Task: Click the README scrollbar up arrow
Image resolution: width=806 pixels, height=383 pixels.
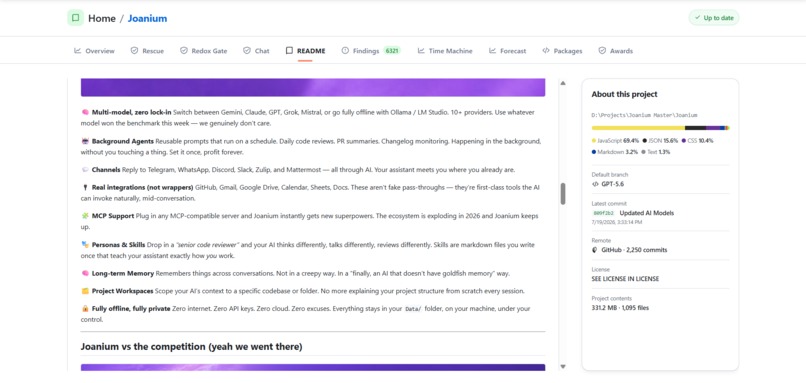Action: (563, 83)
